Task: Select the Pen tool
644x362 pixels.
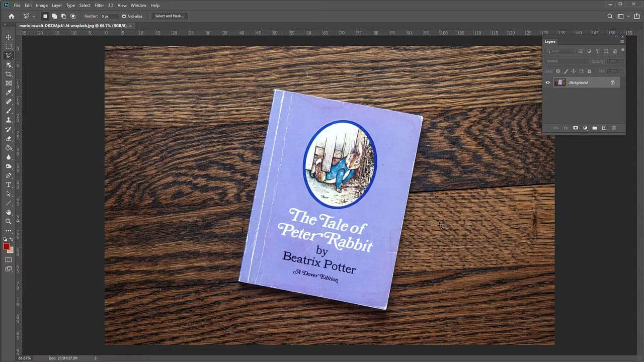Action: tap(9, 175)
